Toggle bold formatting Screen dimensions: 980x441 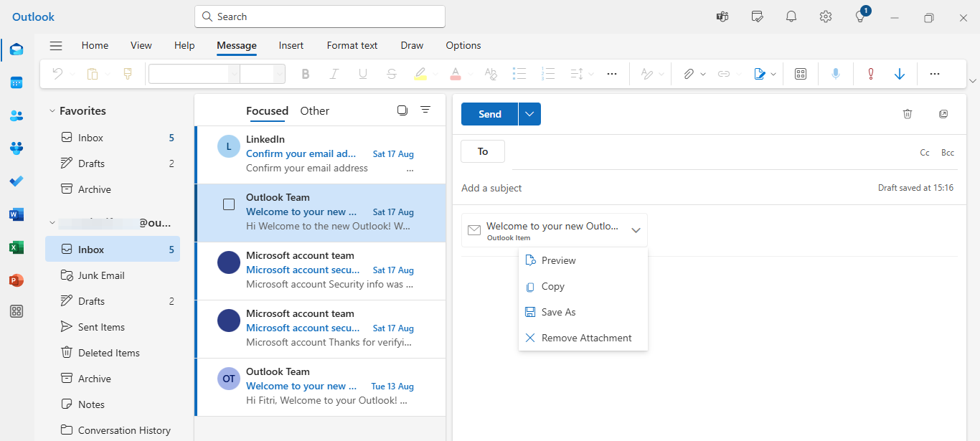click(305, 73)
